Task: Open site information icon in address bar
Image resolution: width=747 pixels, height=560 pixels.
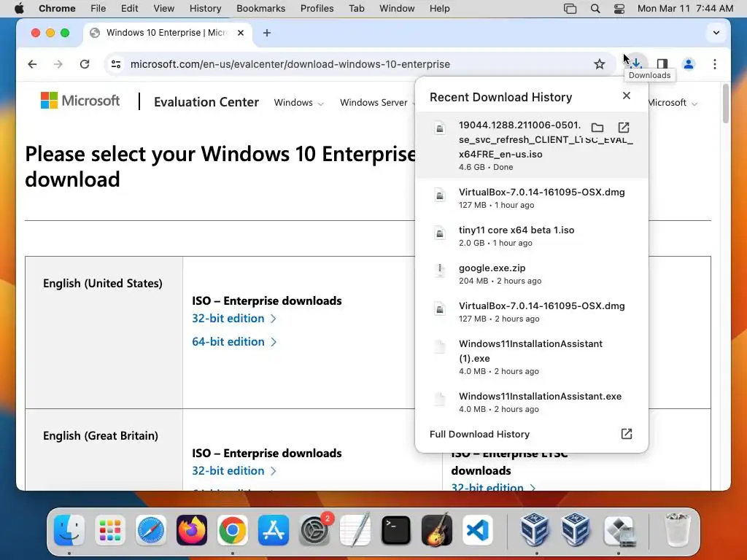Action: click(x=116, y=64)
